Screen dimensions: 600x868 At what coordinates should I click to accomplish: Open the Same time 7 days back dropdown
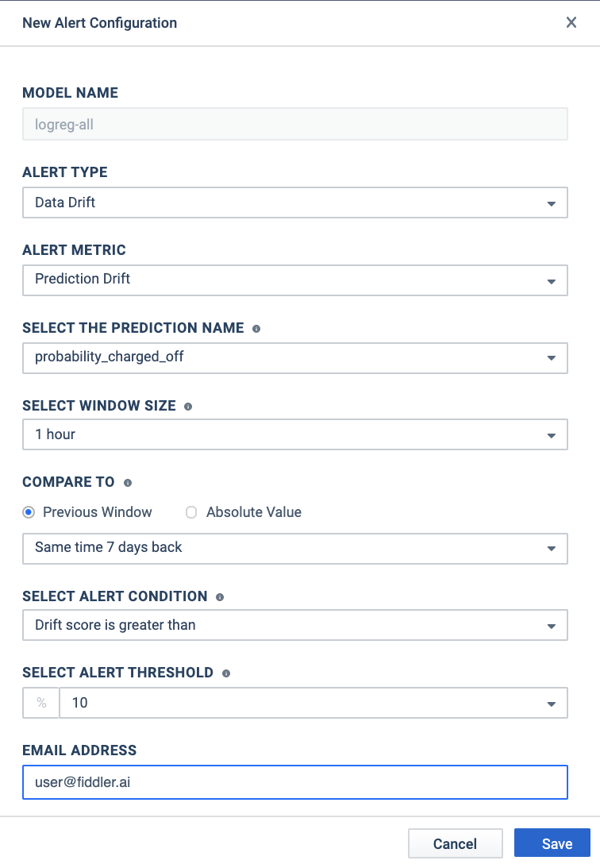pyautogui.click(x=294, y=549)
